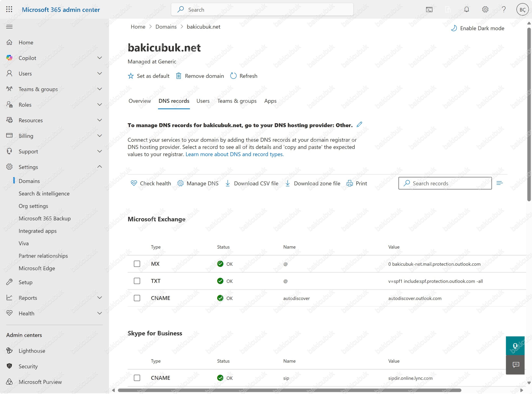Click the help question mark icon
The height and width of the screenshot is (394, 532).
point(504,10)
